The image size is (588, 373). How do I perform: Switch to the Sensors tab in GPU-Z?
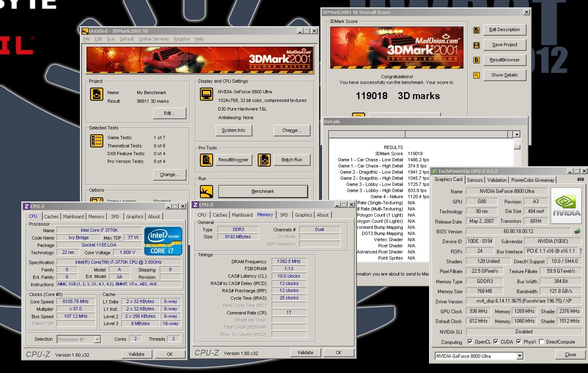(x=475, y=180)
